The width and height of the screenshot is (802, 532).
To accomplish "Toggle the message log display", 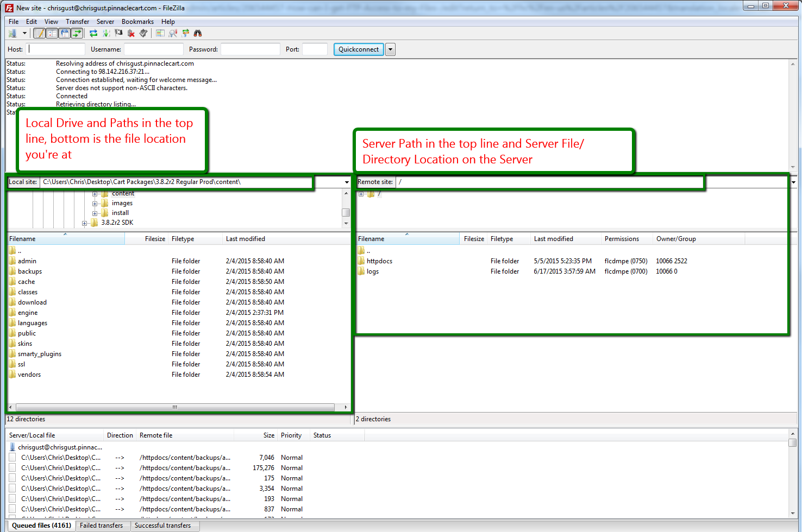I will tap(40, 34).
